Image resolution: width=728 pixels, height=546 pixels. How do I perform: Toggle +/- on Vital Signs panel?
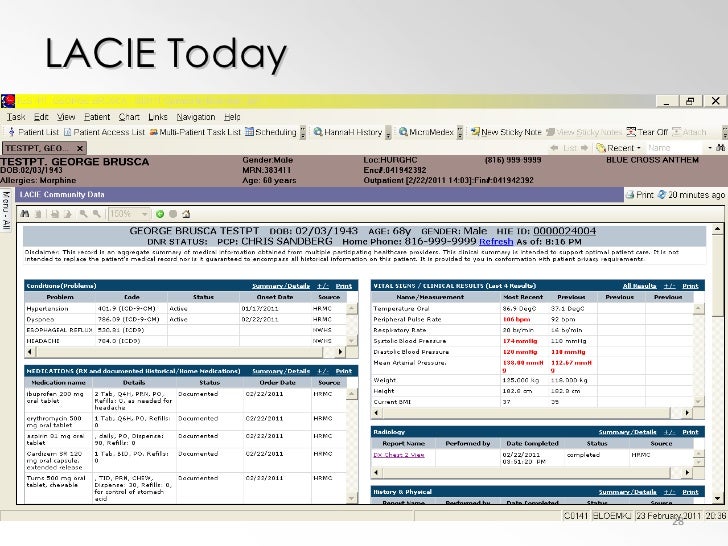pyautogui.click(x=670, y=286)
